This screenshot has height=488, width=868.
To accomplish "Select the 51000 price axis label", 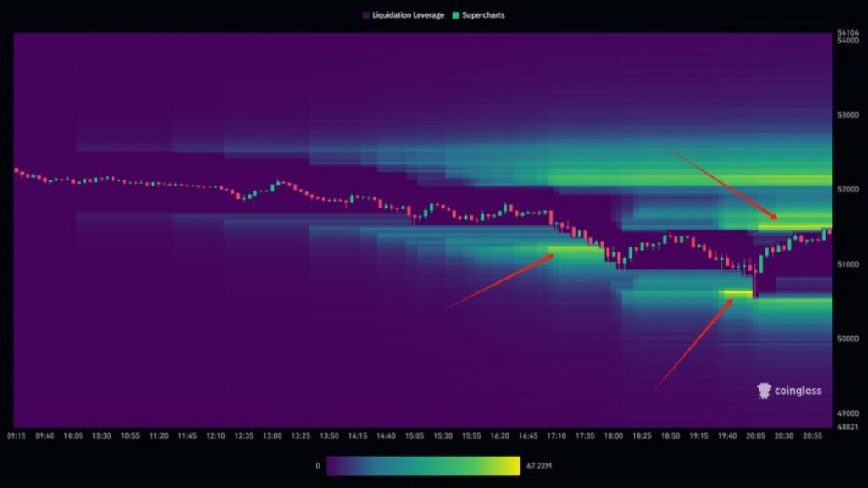I will [x=848, y=264].
